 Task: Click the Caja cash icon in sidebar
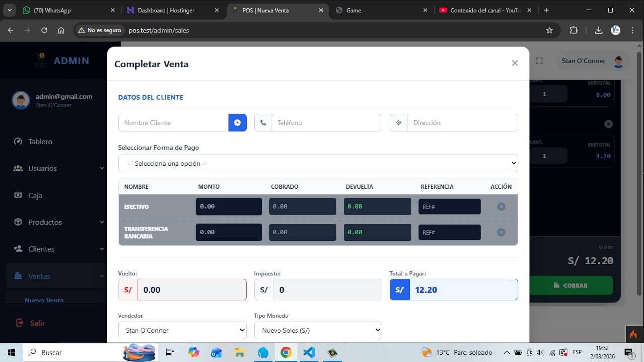[18, 195]
